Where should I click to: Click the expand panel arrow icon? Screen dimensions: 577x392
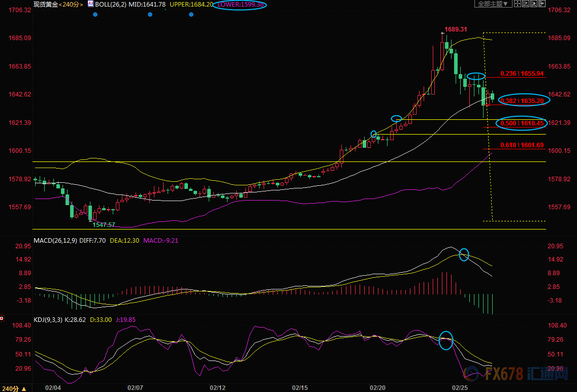pos(541,4)
